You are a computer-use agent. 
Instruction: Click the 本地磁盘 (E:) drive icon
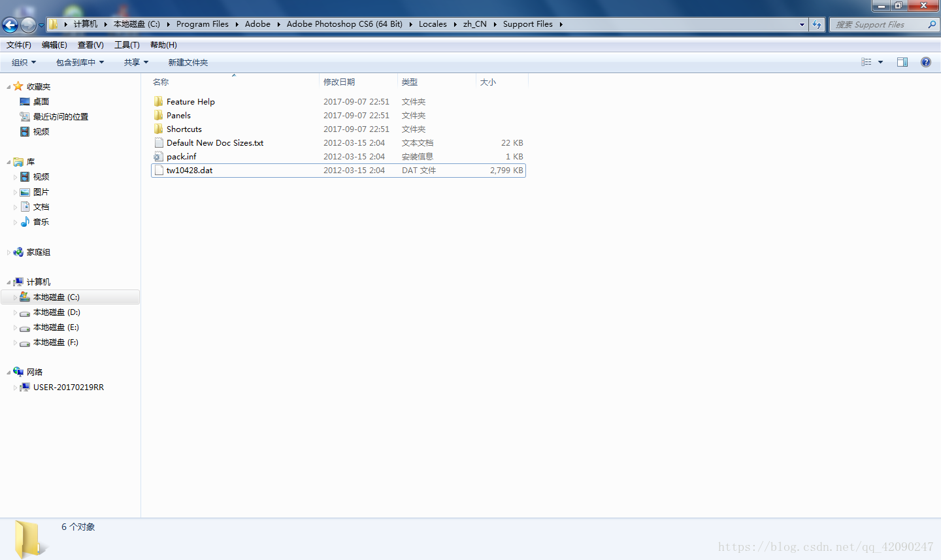point(25,327)
